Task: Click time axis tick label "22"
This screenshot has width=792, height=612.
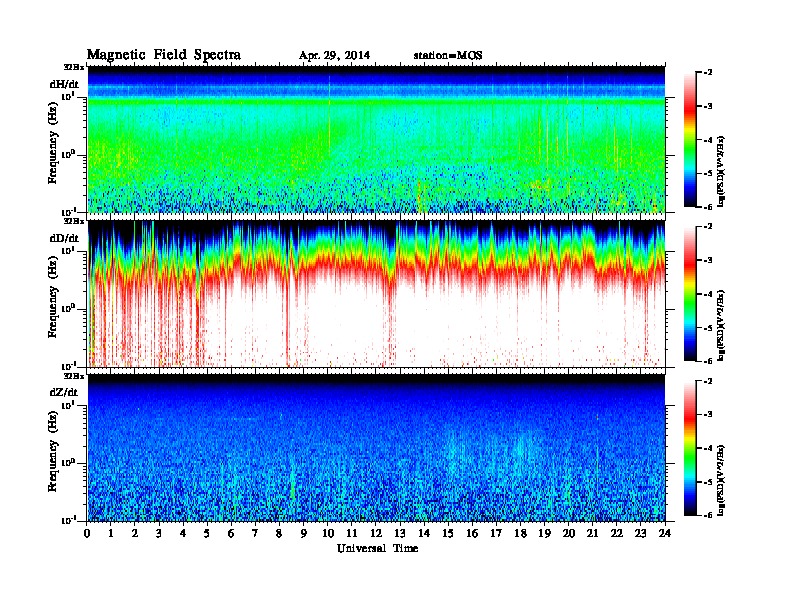Action: (617, 533)
